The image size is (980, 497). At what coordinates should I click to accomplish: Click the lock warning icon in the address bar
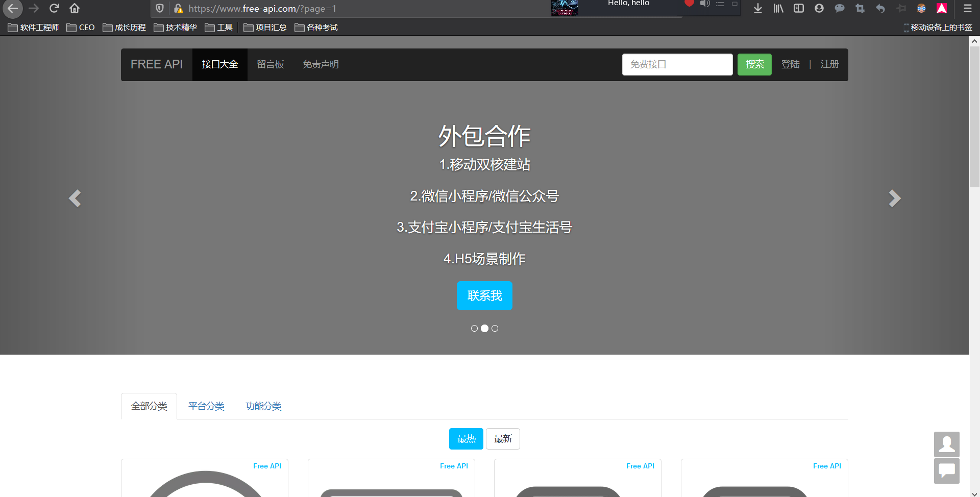(x=178, y=8)
